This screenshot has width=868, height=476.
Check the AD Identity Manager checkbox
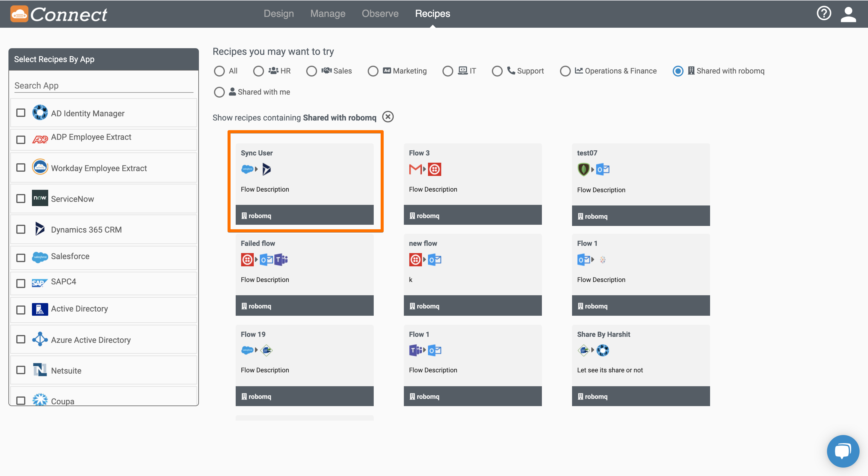pyautogui.click(x=21, y=112)
